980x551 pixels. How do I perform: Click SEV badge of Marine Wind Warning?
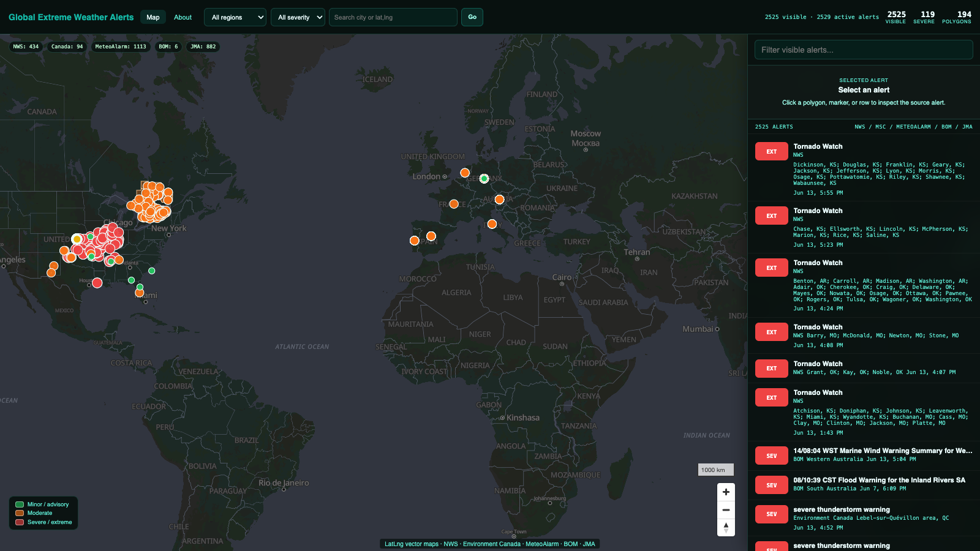771,455
